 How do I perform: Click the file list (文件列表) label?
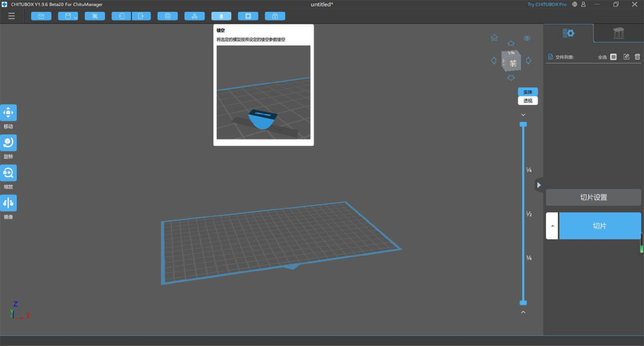565,57
